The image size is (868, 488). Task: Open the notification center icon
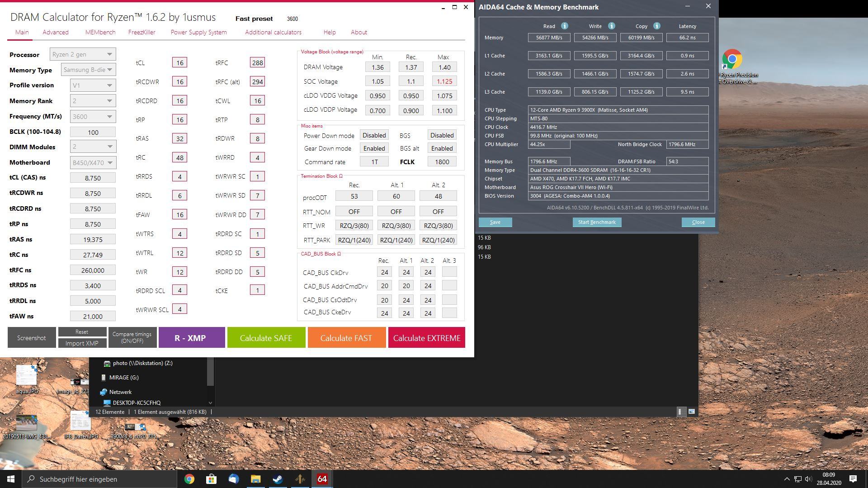[x=853, y=479]
